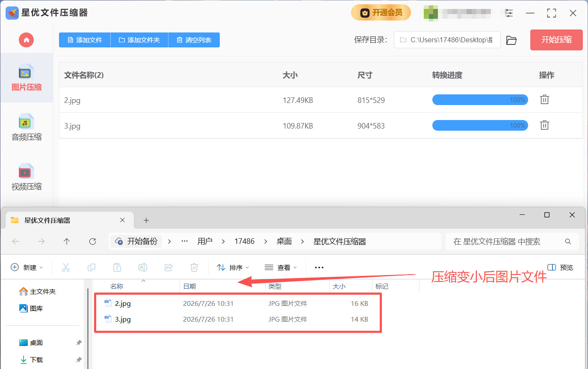The height and width of the screenshot is (369, 588).
Task: Click the 星优文件压缩器 breadcrumb
Action: pos(340,241)
